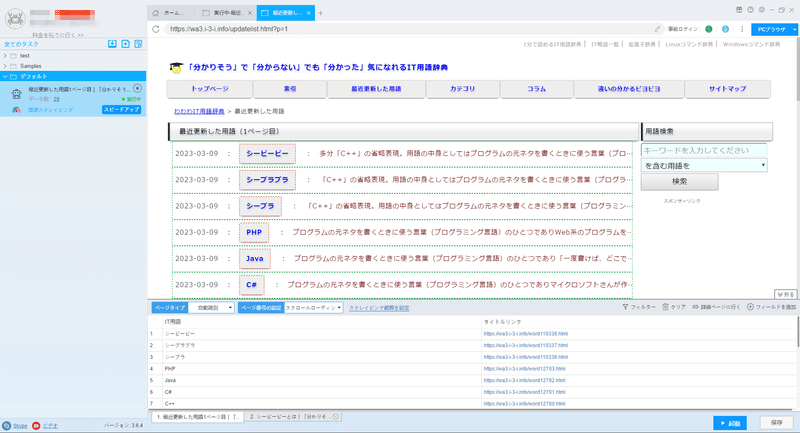
Task: Close the 実行中 tab with its X
Action: [249, 13]
